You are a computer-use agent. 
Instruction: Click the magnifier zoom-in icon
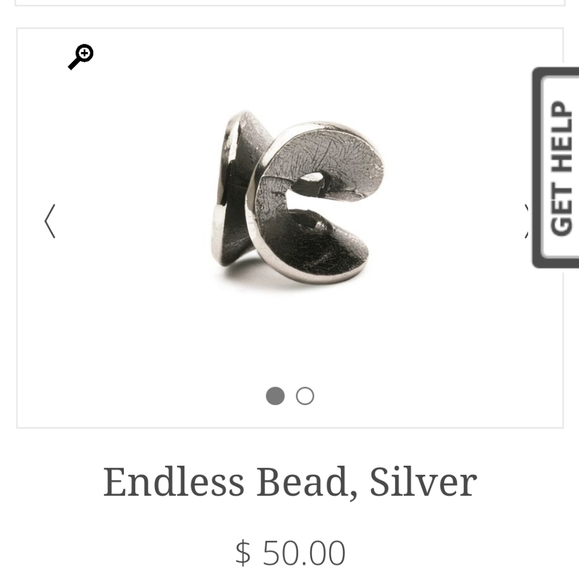point(81,57)
